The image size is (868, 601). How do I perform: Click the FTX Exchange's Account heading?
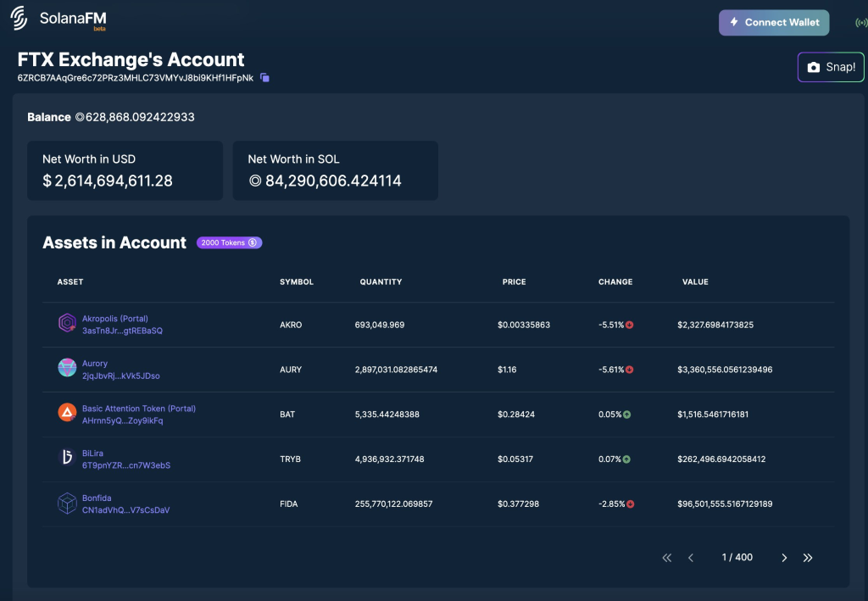click(x=131, y=60)
